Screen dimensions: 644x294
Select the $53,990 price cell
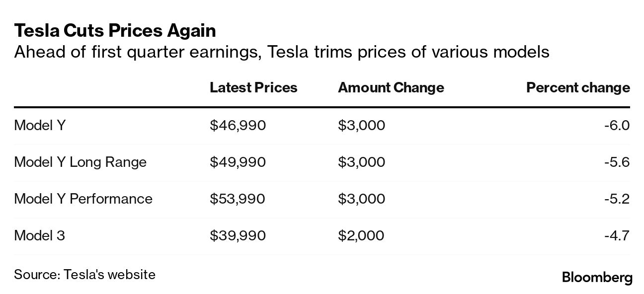(x=237, y=199)
